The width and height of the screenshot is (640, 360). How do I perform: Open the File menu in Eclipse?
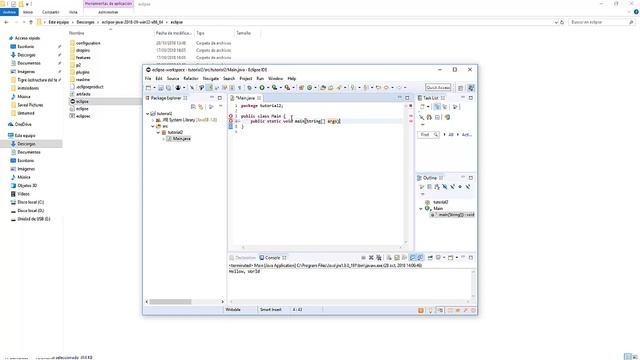click(148, 78)
